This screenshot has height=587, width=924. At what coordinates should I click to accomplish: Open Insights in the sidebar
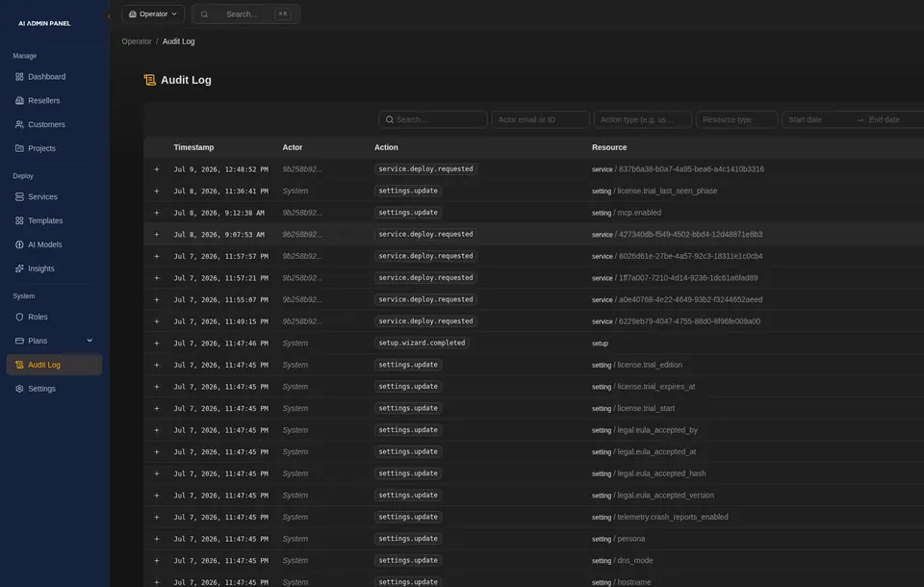54,268
